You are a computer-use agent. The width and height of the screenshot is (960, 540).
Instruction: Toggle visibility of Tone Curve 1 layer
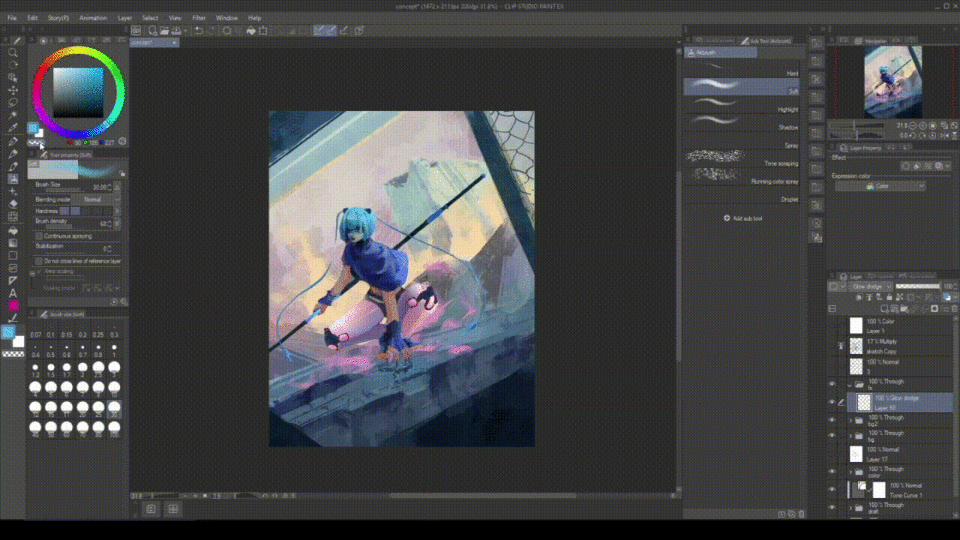[832, 490]
